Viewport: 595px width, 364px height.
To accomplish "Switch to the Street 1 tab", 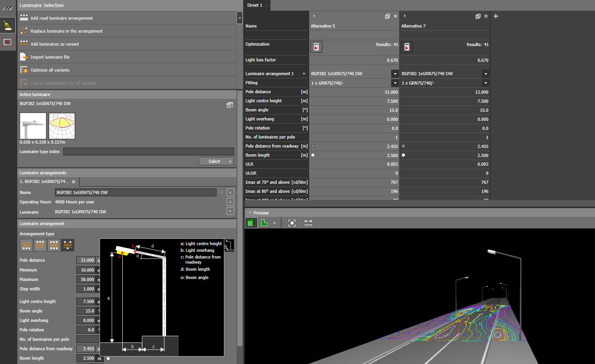I will click(x=254, y=5).
